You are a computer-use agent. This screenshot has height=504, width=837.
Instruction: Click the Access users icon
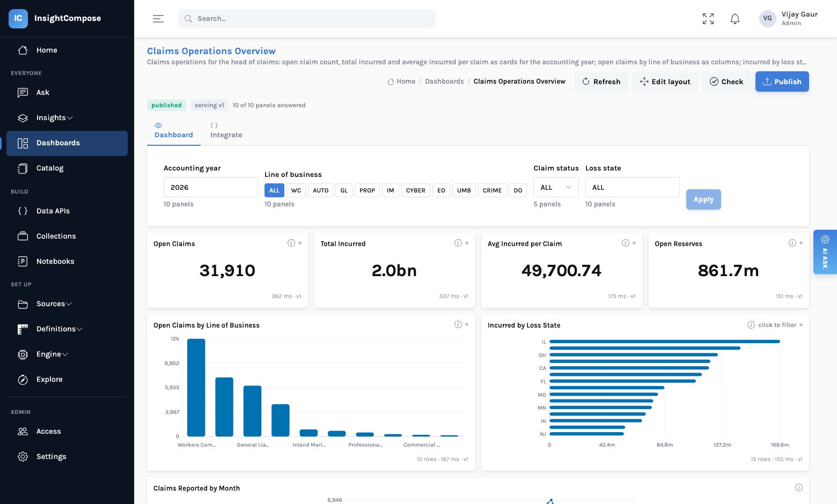click(x=23, y=431)
